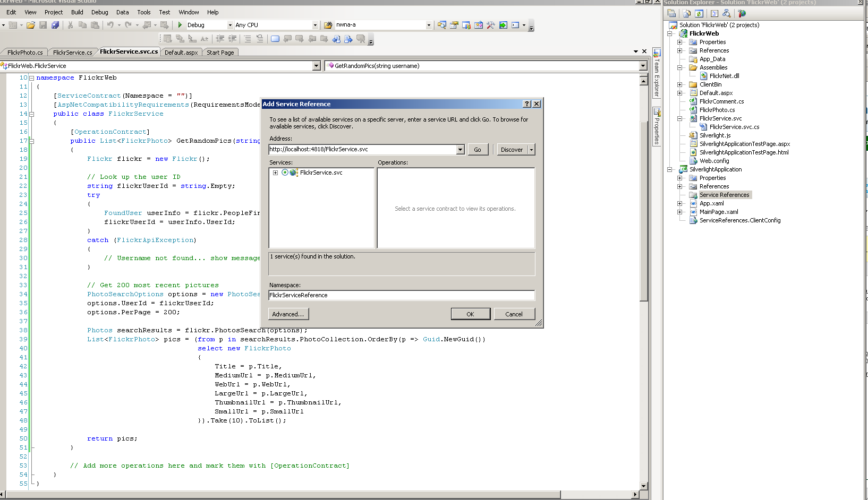This screenshot has width=868, height=500.
Task: Open the Build menu
Action: [x=77, y=12]
